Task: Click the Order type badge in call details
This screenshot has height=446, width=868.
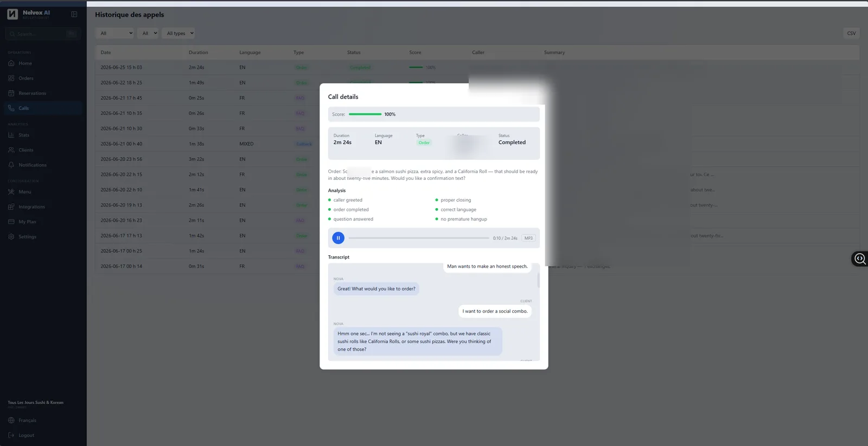Action: (424, 143)
